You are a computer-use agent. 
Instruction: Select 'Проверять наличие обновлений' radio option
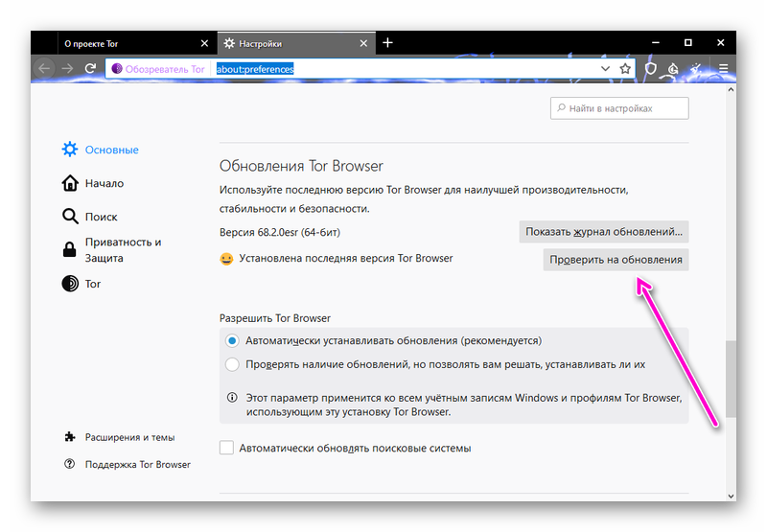[232, 364]
